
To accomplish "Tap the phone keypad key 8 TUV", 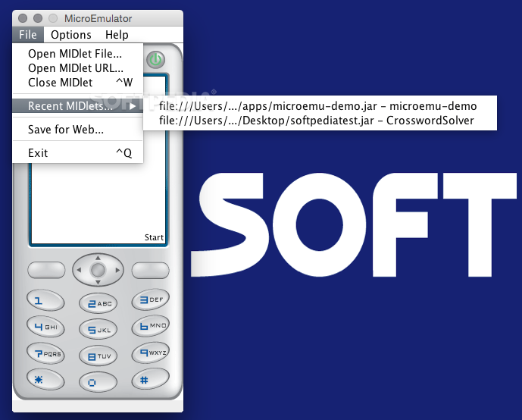I will pos(98,356).
